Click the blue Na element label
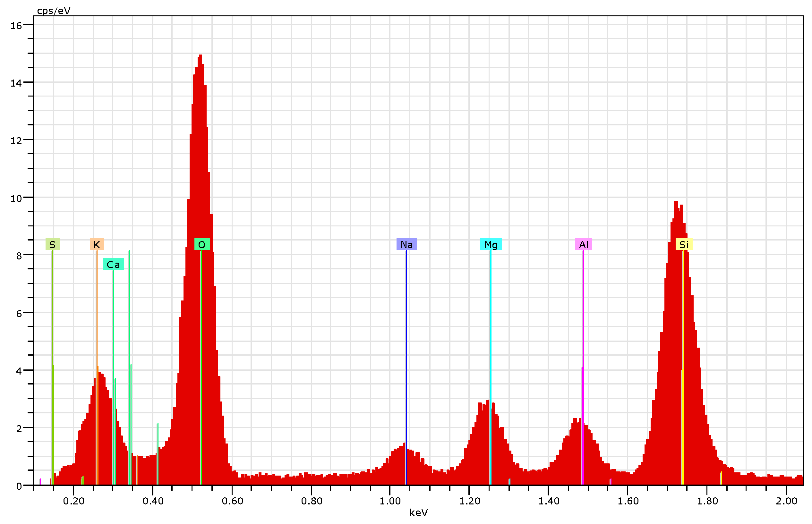The width and height of the screenshot is (812, 524). [x=406, y=245]
